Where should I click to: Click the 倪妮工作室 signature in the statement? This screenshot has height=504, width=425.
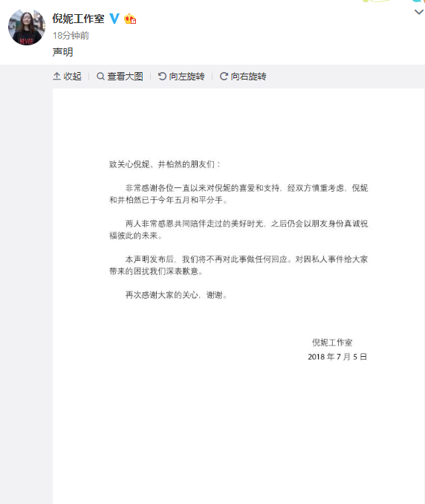332,343
